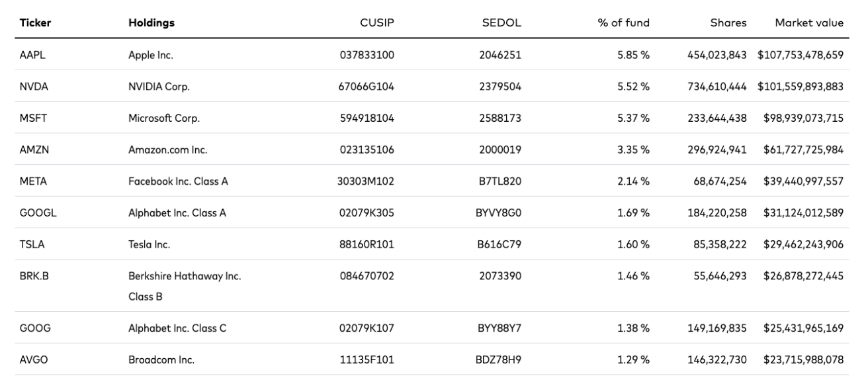
Task: Open Amazon.com Inc. in the list
Action: pos(168,150)
